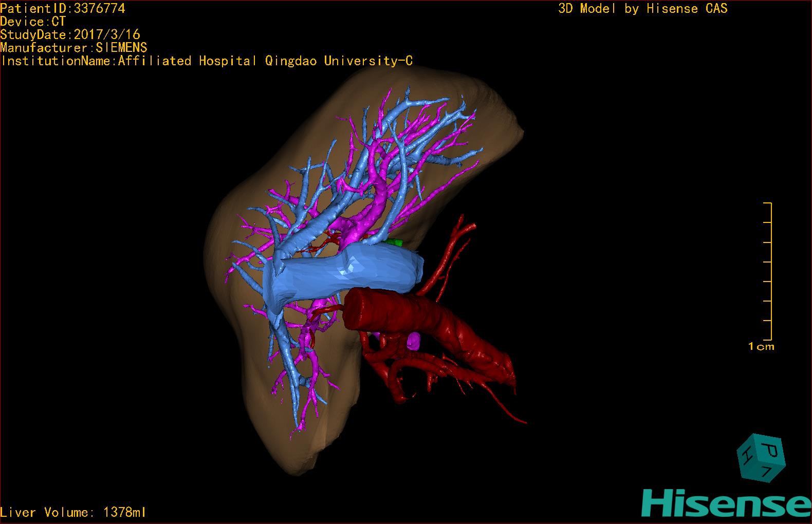The width and height of the screenshot is (812, 524).
Task: Select the "Liver Volume: 1378ml" readout
Action: coord(73,512)
